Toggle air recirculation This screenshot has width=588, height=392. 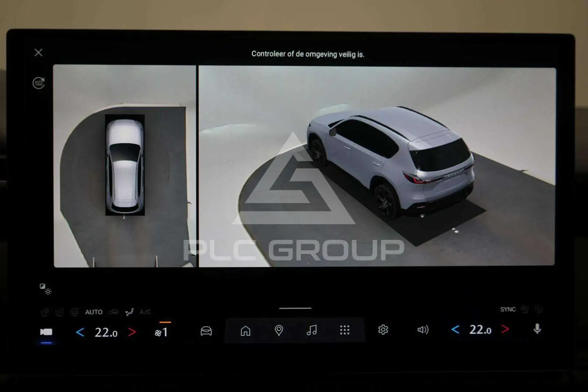click(x=114, y=312)
